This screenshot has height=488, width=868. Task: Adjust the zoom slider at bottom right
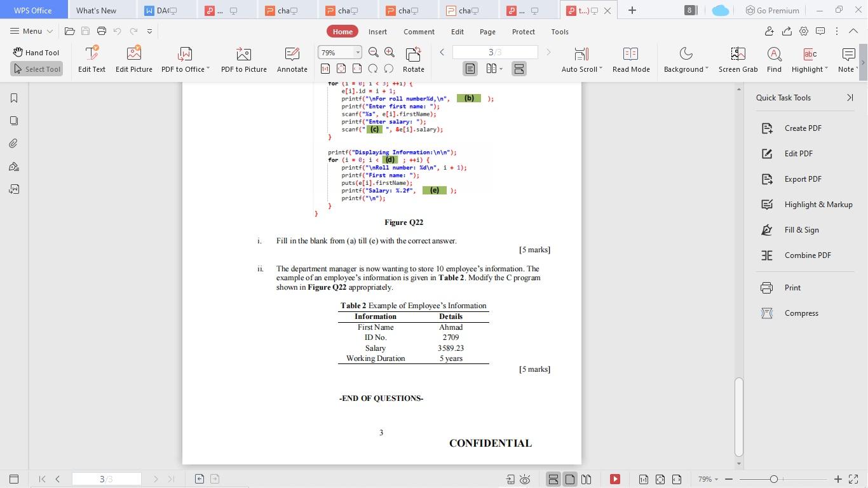click(x=774, y=479)
